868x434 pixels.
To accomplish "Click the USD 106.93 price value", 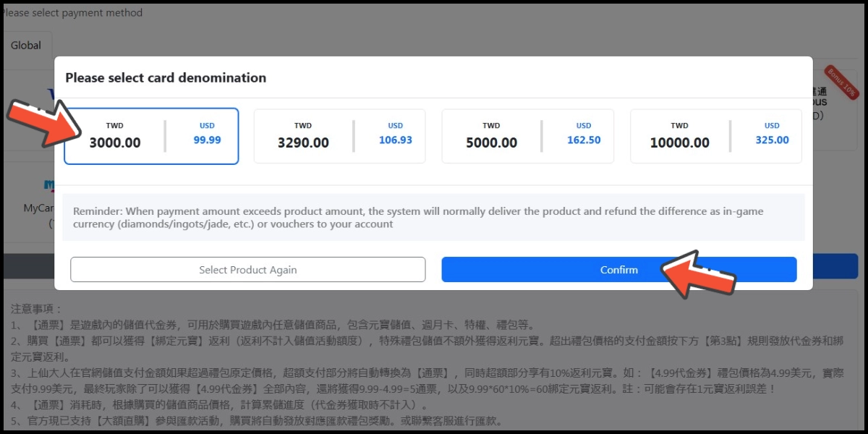I will click(x=396, y=140).
